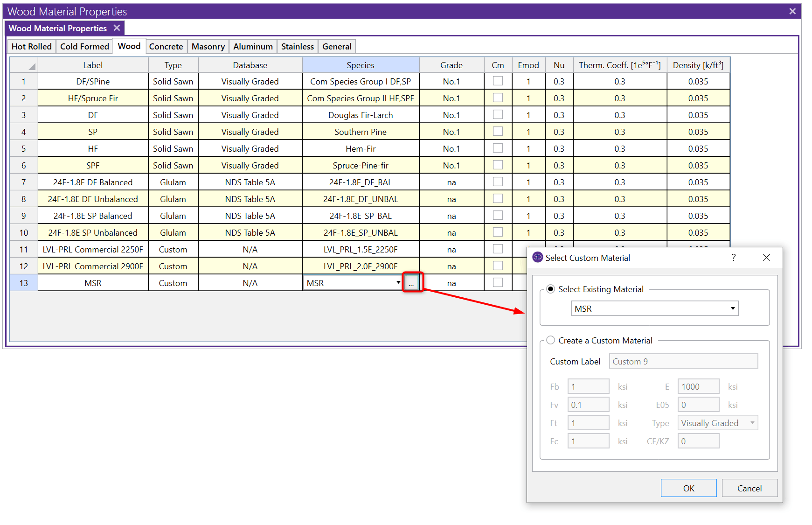812x525 pixels.
Task: Click the help question mark in dialog
Action: tap(734, 258)
